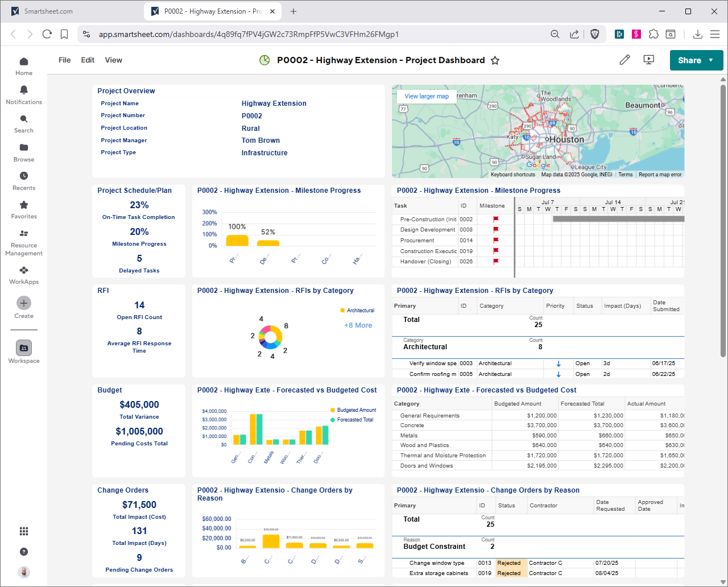The height and width of the screenshot is (587, 728).
Task: Open the File menu
Action: click(65, 60)
